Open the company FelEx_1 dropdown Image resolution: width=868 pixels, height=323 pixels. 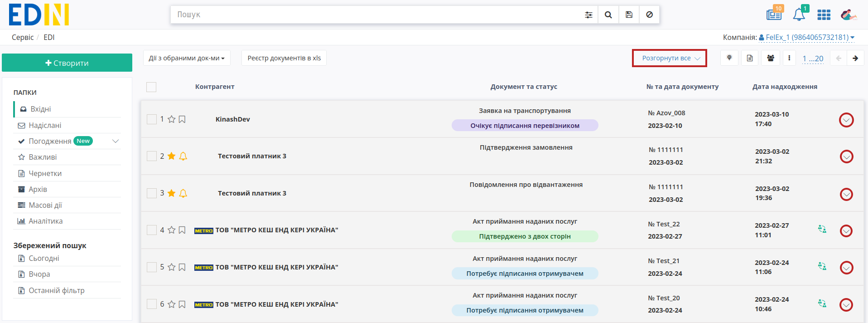tap(808, 38)
